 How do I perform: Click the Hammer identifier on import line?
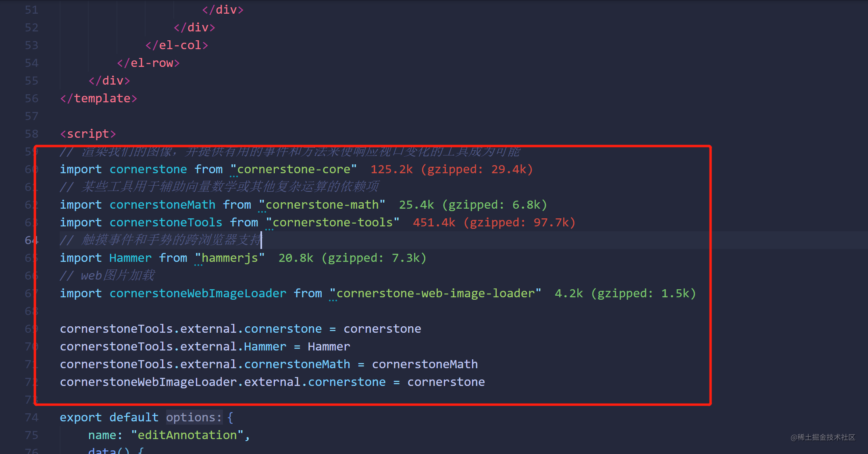click(130, 258)
